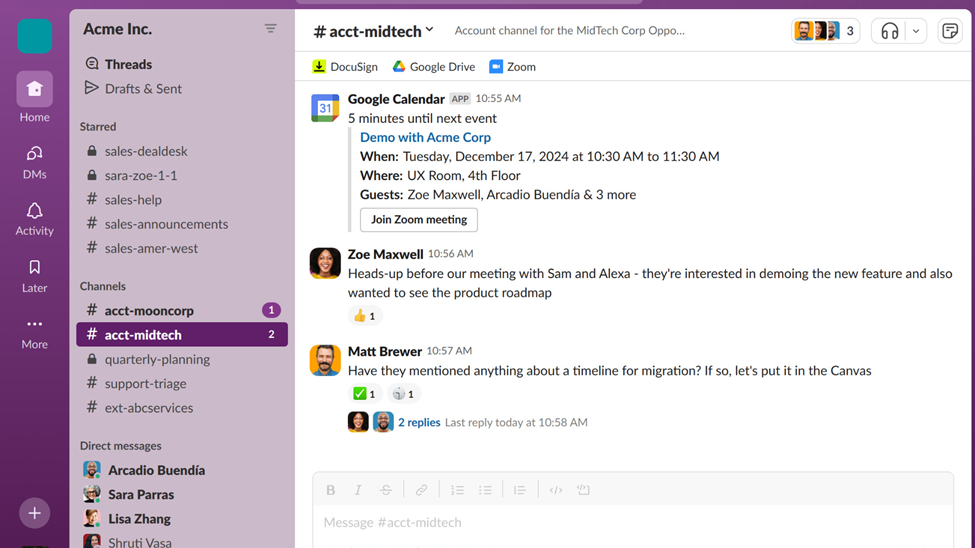
Task: Toggle thumbs-up reaction on Zoe's message
Action: click(365, 316)
